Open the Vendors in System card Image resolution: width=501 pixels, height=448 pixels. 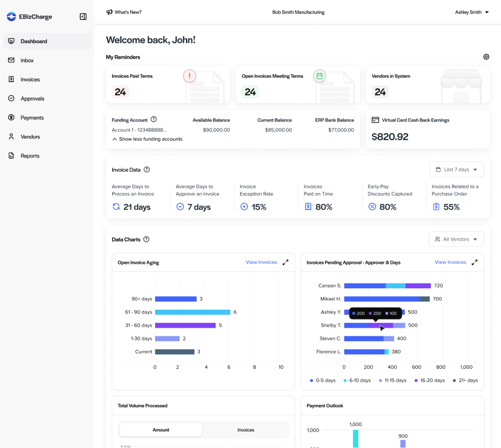(428, 85)
